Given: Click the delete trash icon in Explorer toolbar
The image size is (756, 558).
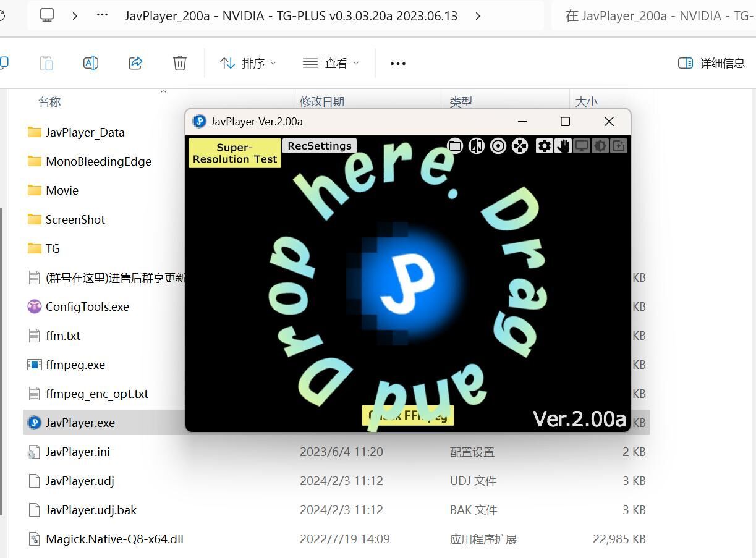Looking at the screenshot, I should click(180, 63).
